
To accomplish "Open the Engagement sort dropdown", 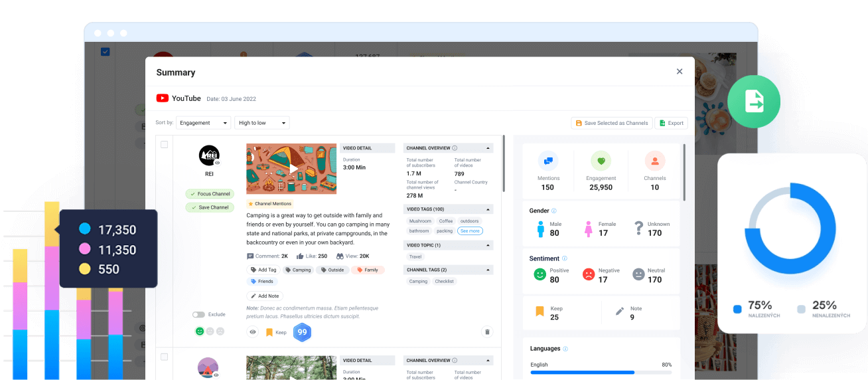I will pos(204,123).
